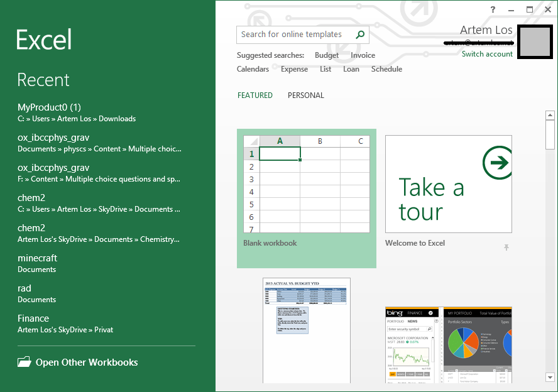Image resolution: width=558 pixels, height=392 pixels.
Task: Click the Switch account link
Action: (x=487, y=54)
